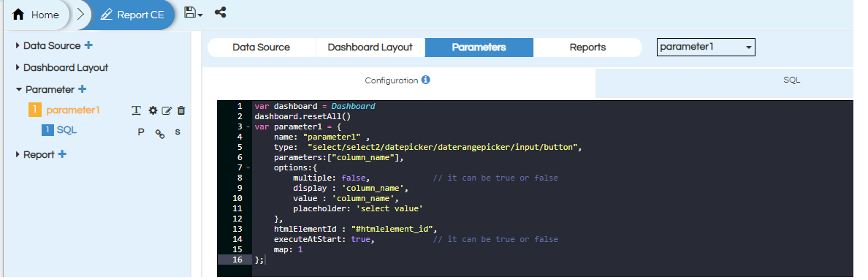Select parameter1 in the sidebar tree

[72, 110]
